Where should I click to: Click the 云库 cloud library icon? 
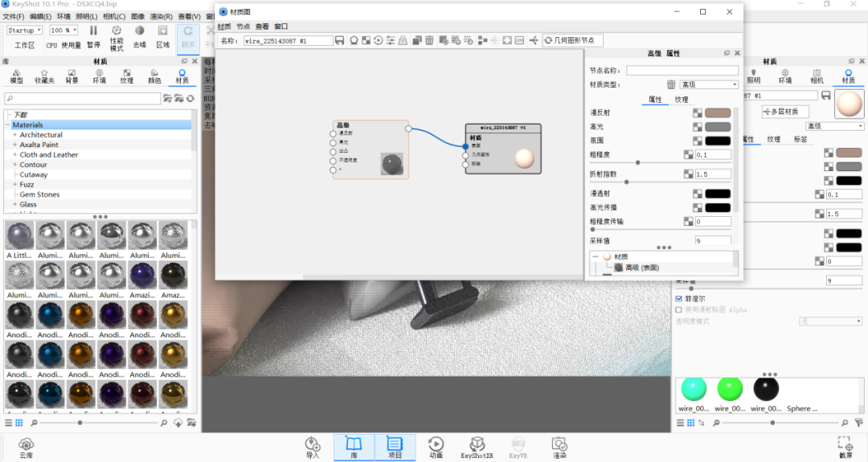[26, 448]
